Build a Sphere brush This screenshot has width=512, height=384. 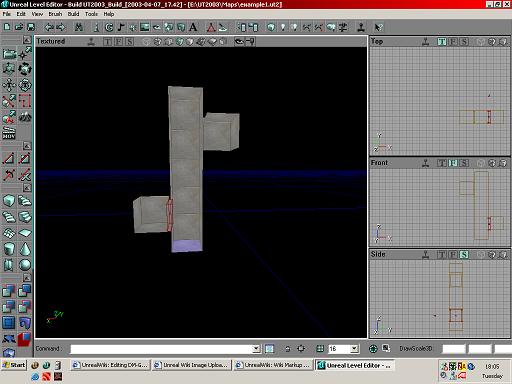25,265
